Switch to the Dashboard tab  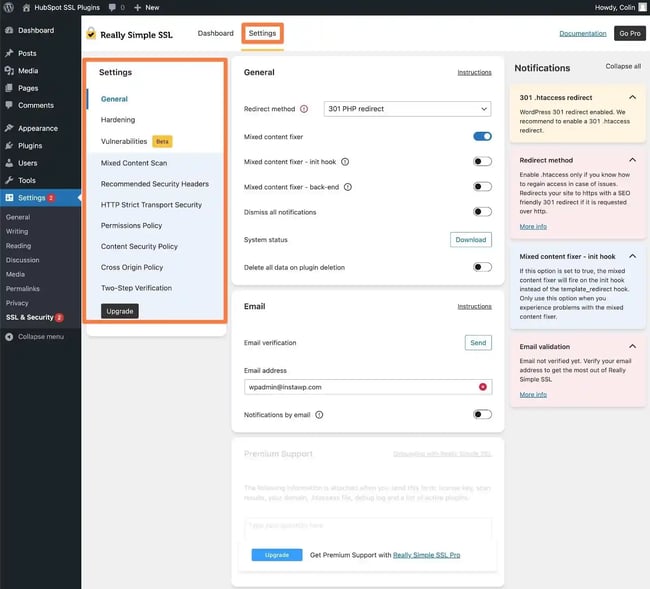tap(215, 33)
